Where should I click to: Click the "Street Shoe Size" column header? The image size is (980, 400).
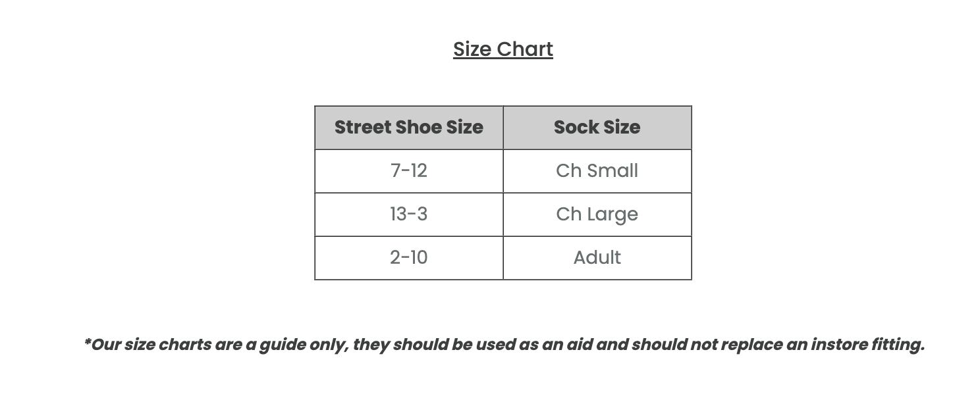coord(408,128)
